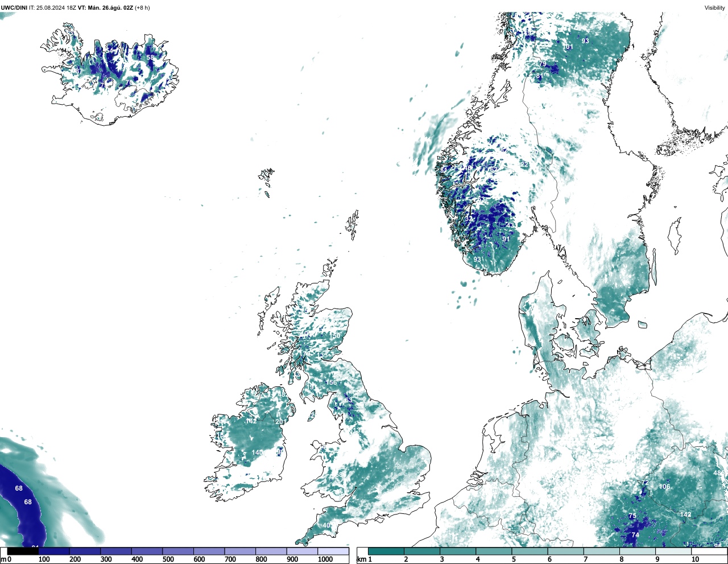This screenshot has height=564, width=728.
Task: Choose the 800–900 m legend color block
Action: [x=271, y=551]
